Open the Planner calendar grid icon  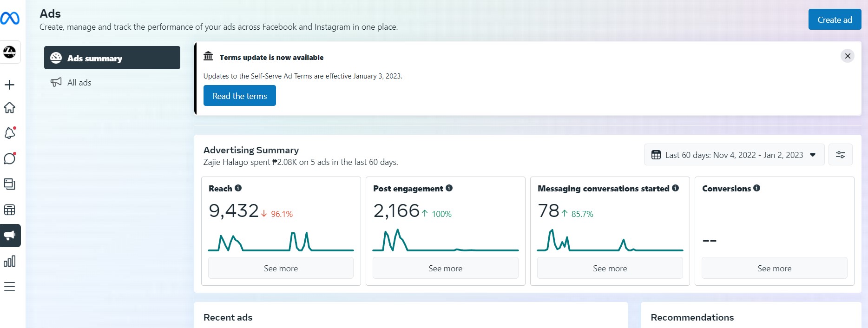9,210
